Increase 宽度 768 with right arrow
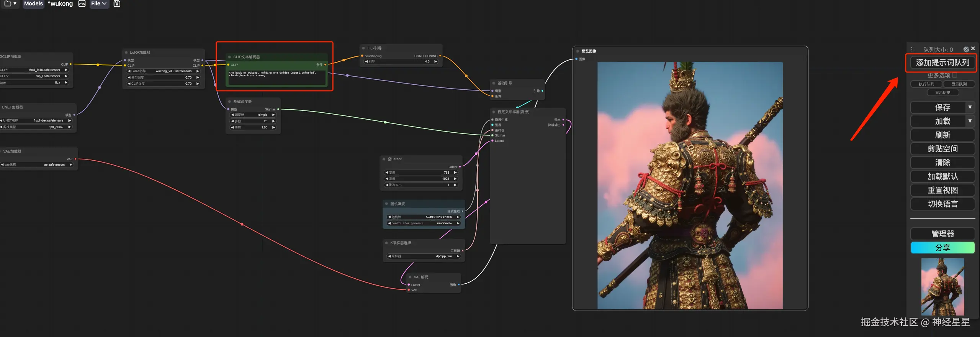Viewport: 980px width, 337px height. pyautogui.click(x=455, y=173)
